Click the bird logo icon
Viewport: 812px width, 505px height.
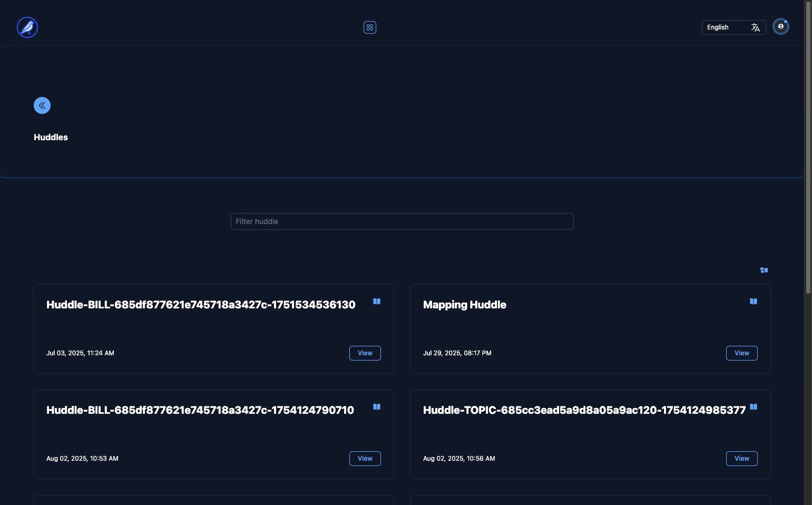(27, 27)
